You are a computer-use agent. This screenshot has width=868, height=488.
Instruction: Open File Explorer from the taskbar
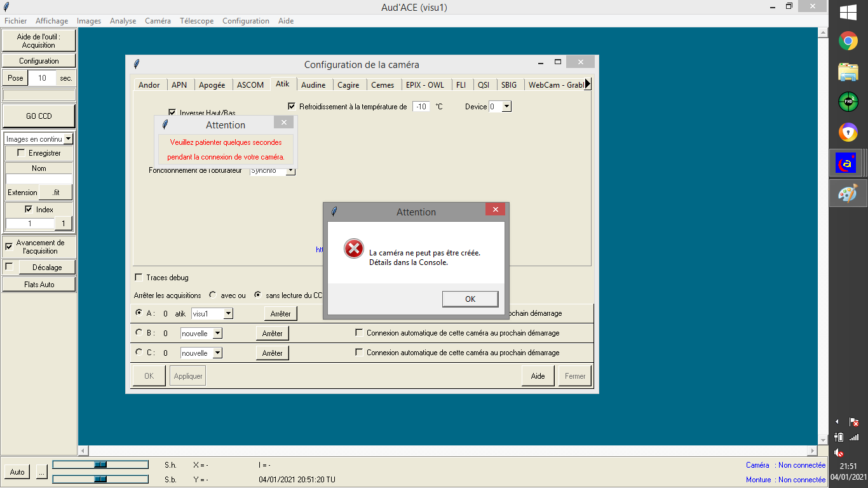[848, 72]
